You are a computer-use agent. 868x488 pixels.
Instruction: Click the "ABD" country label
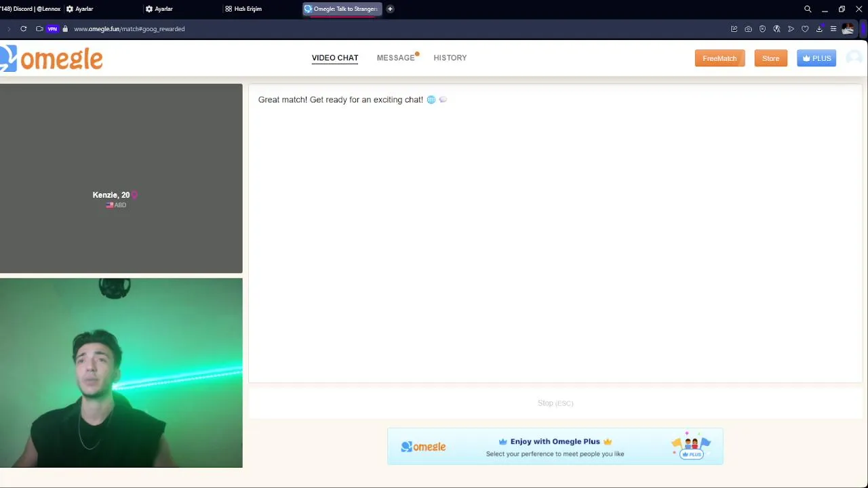[x=120, y=205]
